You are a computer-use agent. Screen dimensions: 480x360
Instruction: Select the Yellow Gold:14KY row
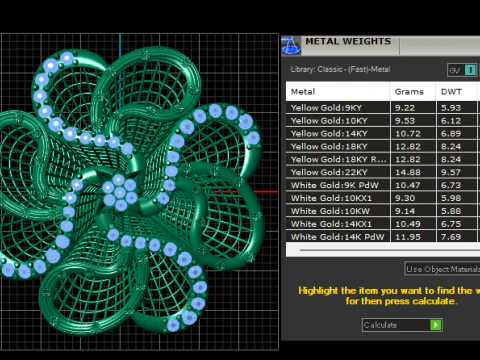point(383,133)
